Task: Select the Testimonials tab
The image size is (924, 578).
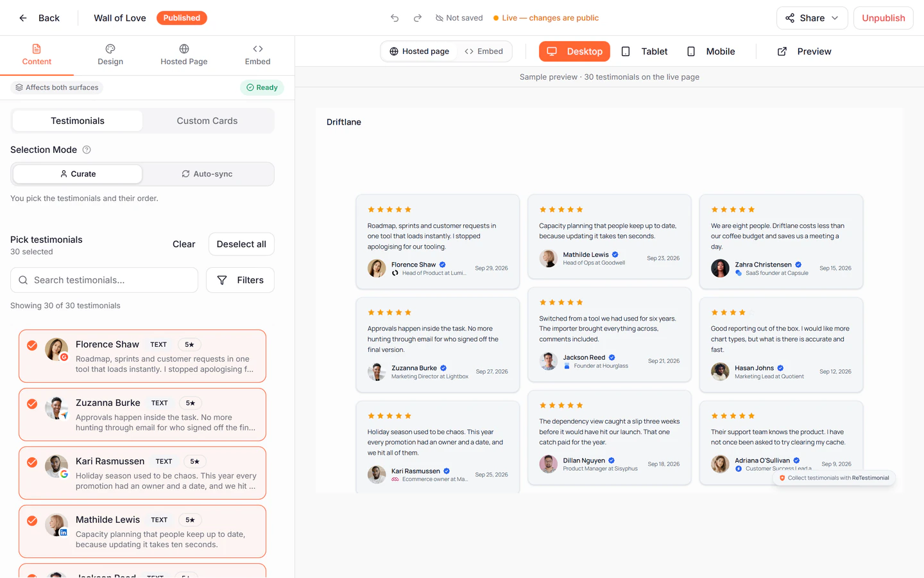Action: 78,121
